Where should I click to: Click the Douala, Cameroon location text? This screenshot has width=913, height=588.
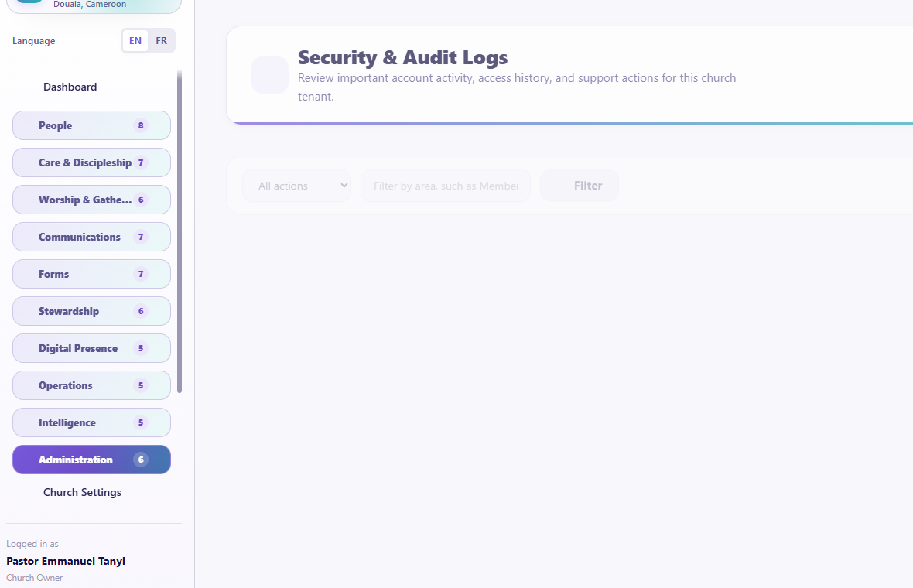click(90, 5)
